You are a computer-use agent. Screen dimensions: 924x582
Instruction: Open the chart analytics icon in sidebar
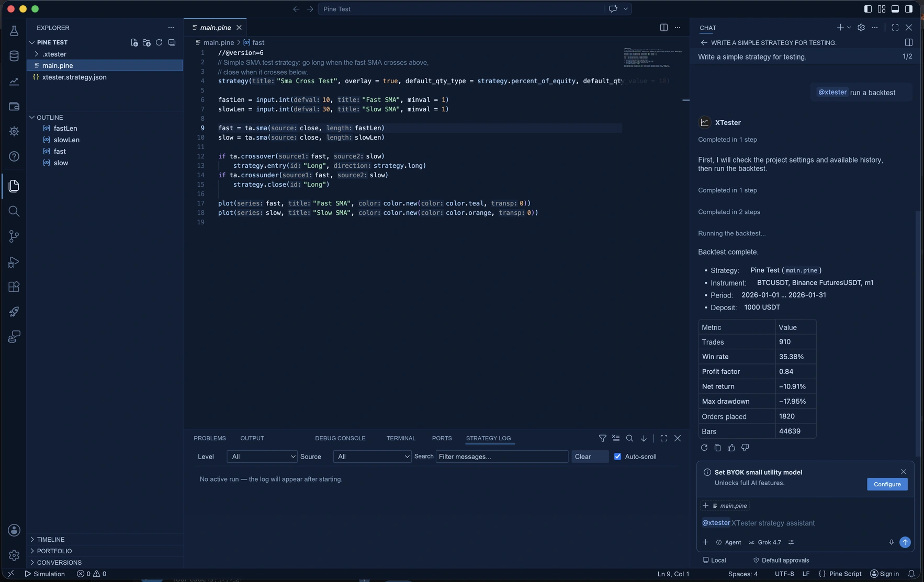click(x=14, y=81)
